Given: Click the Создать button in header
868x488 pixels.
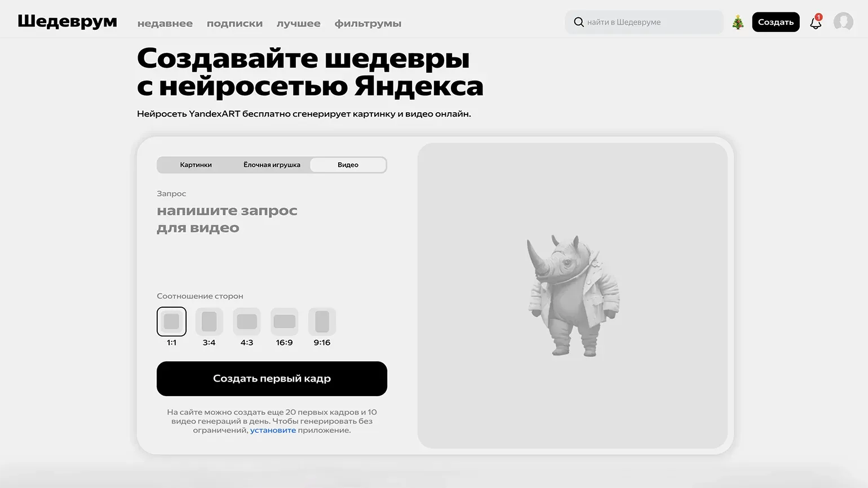Looking at the screenshot, I should click(x=776, y=22).
